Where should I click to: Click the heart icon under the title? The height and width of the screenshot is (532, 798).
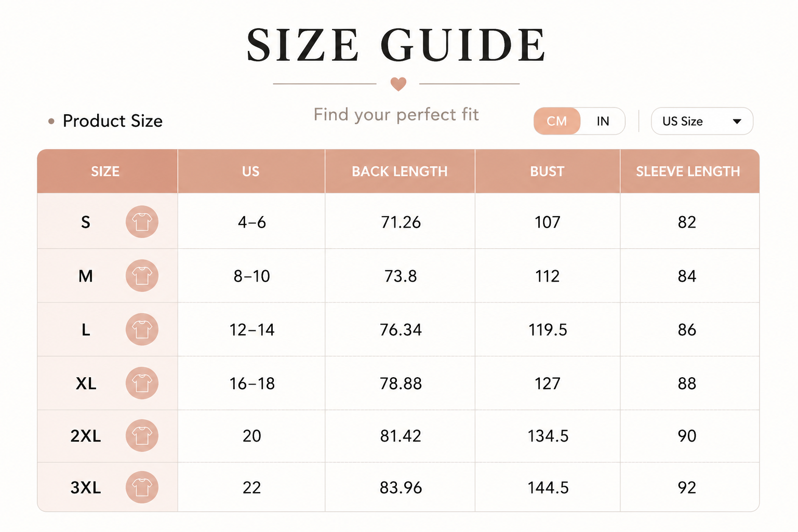[x=398, y=84]
